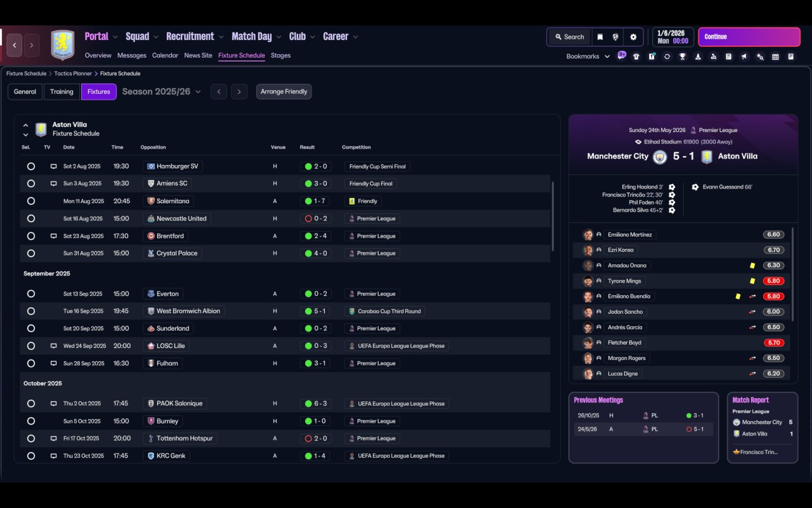Click the Manchester City badge in match summary
The width and height of the screenshot is (812, 508).
coord(660,157)
